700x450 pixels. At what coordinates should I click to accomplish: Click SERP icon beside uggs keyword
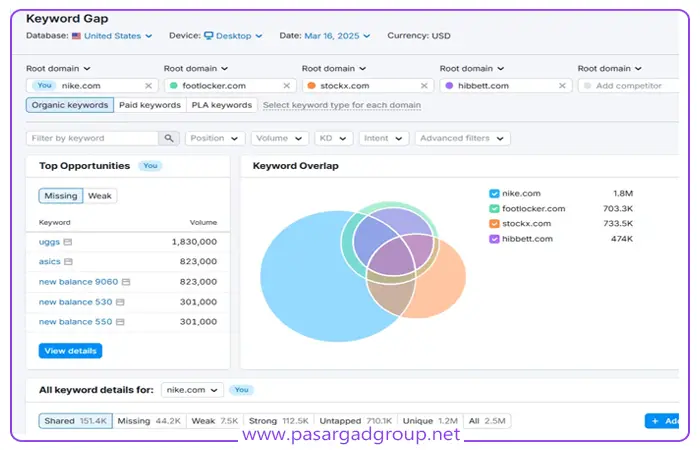click(x=67, y=242)
